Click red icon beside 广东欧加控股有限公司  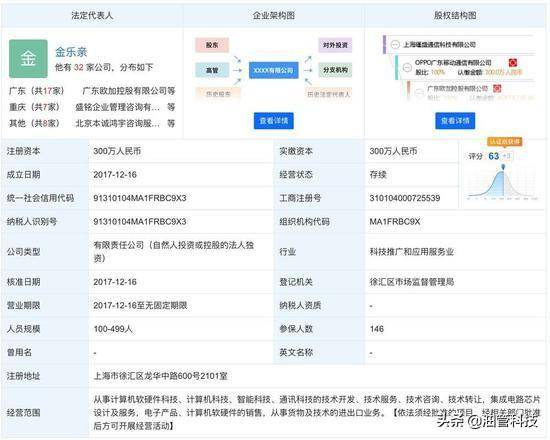[x=497, y=88]
